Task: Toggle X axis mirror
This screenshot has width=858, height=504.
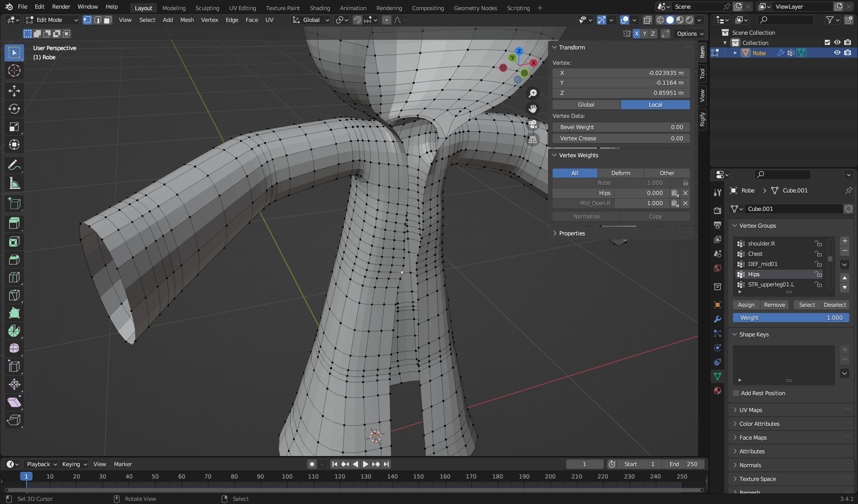Action: coord(636,34)
